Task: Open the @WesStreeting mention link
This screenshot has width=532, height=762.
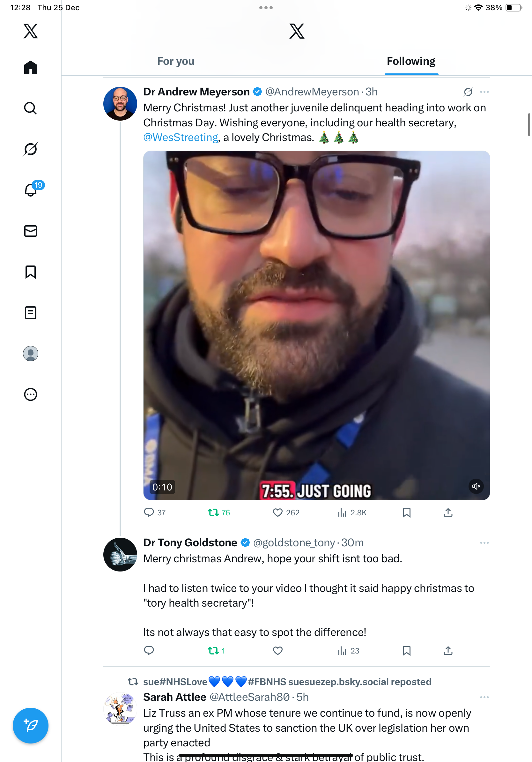Action: coord(181,138)
